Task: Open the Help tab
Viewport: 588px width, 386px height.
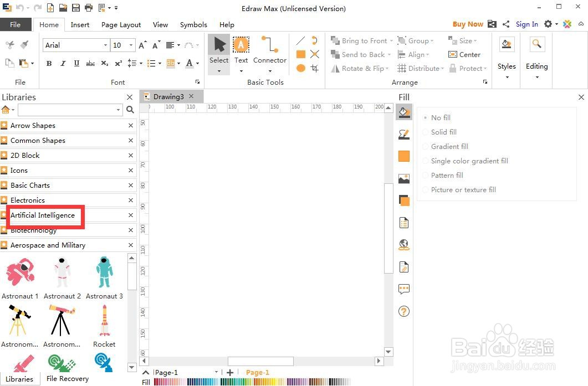Action: pyautogui.click(x=227, y=25)
